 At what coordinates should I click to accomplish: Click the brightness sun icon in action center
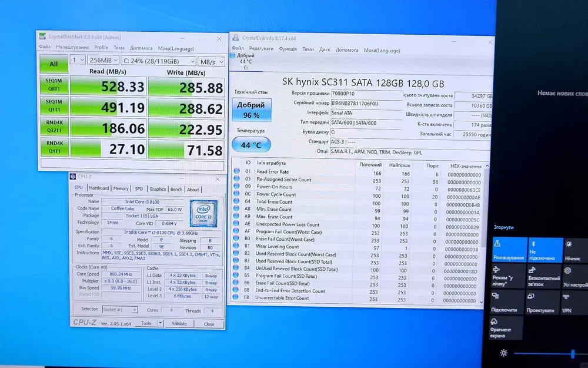click(504, 353)
